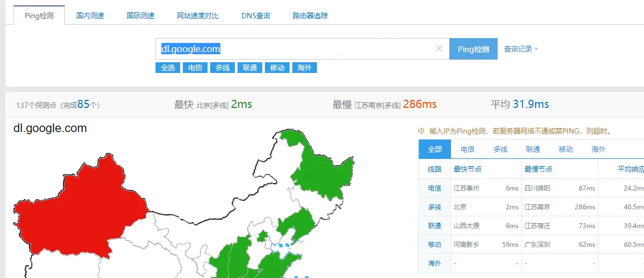The height and width of the screenshot is (278, 644).
Task: Select the 全部 tab in results table
Action: tap(435, 149)
